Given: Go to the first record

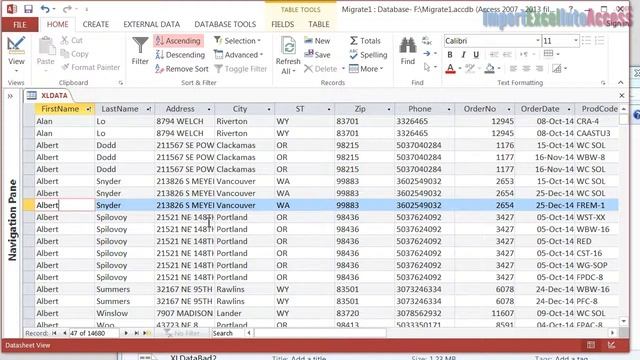Looking at the screenshot, I should click(x=54, y=333).
